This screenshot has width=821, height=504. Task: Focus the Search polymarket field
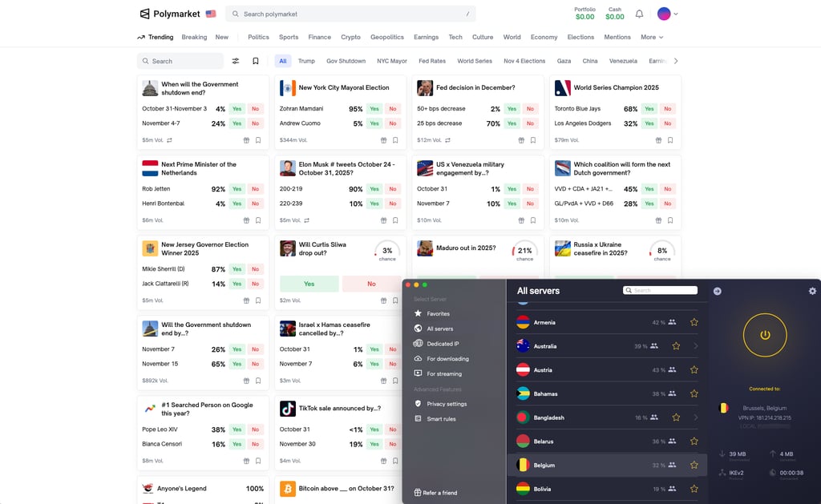350,14
